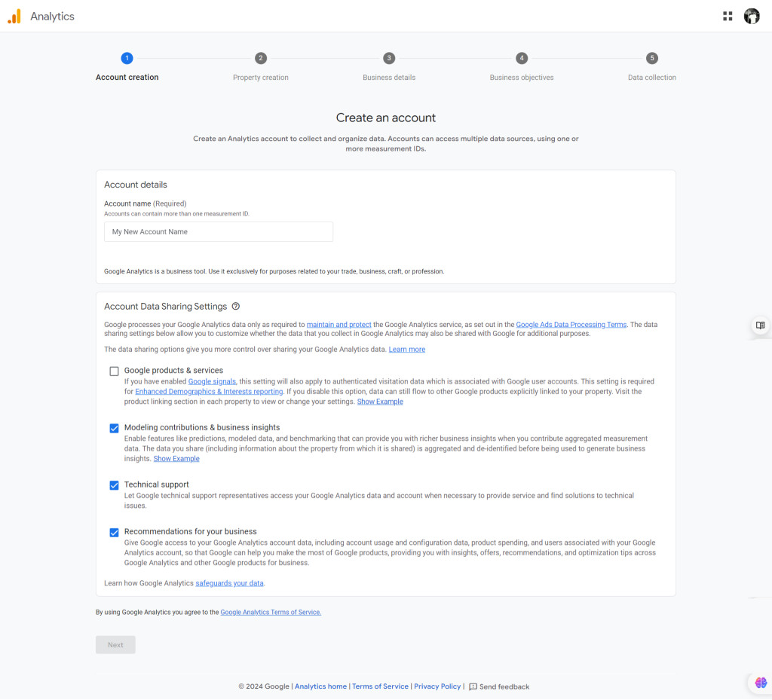This screenshot has width=772, height=700.
Task: Open Google Analytics Terms of Service link
Action: pyautogui.click(x=271, y=613)
